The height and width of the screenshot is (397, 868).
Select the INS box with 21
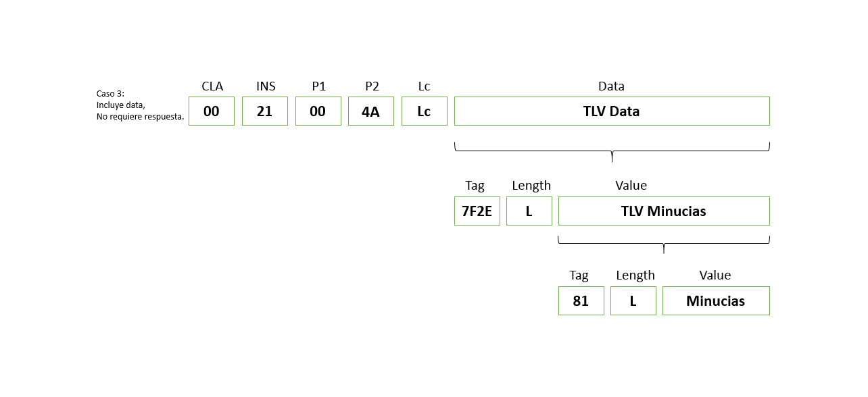265,111
